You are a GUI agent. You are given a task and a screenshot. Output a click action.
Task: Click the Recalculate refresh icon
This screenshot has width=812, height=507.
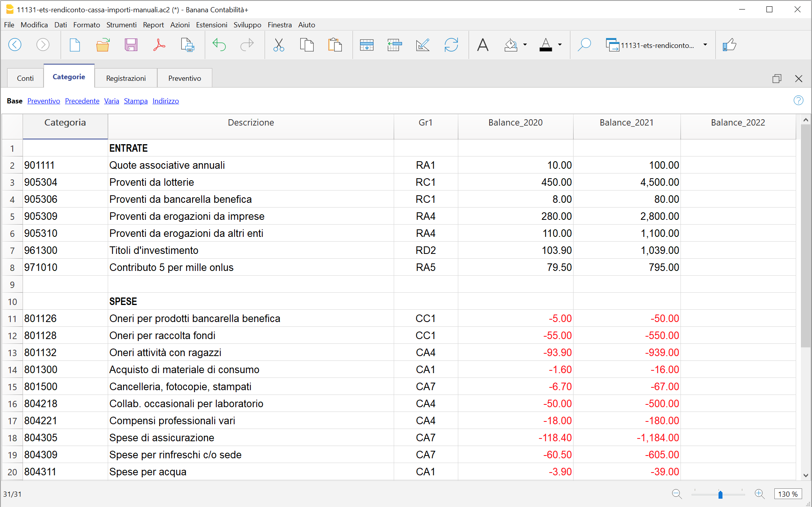(x=451, y=45)
